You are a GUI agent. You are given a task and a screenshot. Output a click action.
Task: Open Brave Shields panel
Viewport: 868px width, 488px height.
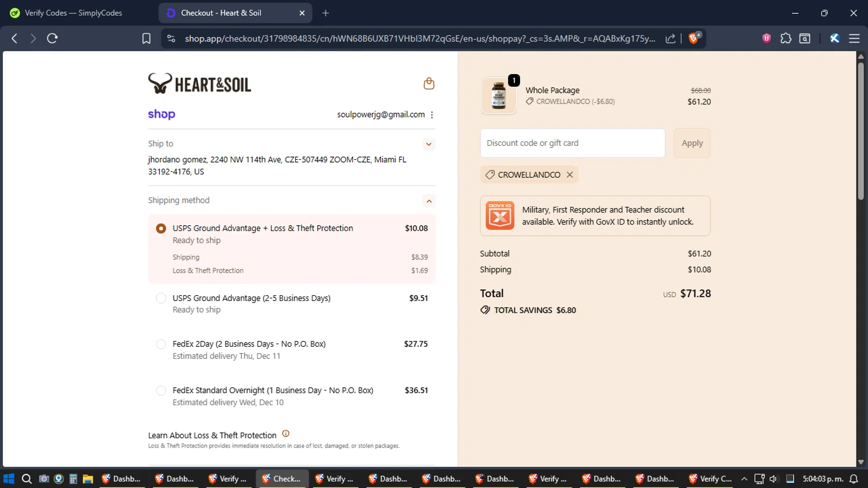point(694,38)
